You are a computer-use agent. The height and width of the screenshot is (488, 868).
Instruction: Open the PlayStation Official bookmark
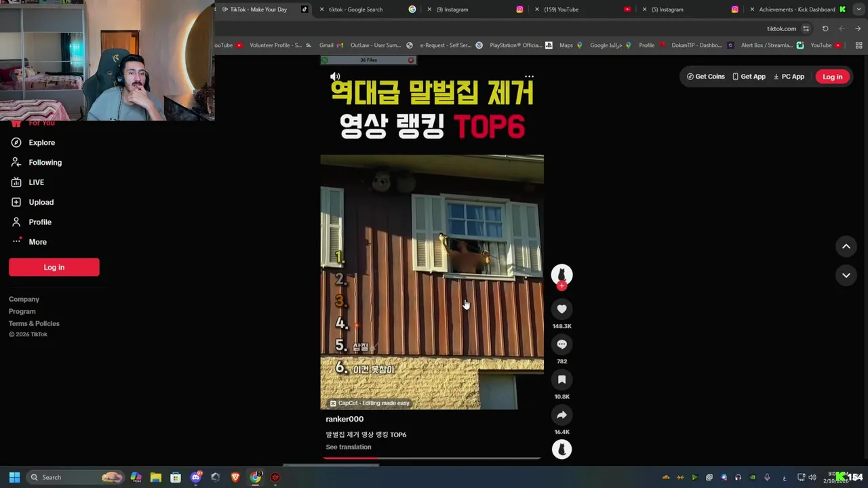[521, 45]
